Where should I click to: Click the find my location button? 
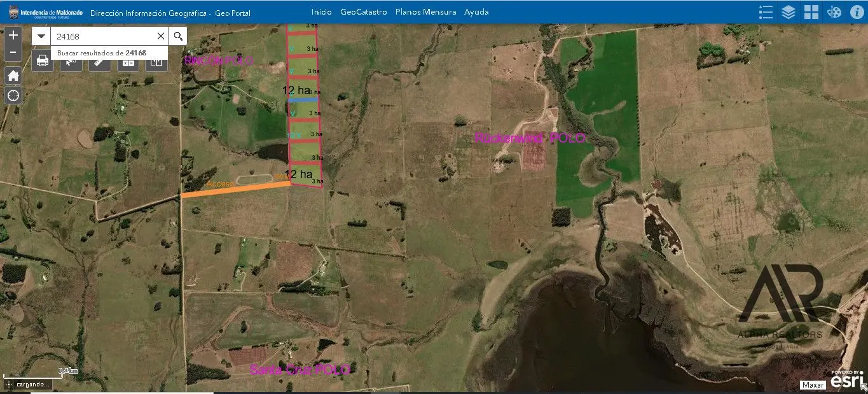click(13, 95)
